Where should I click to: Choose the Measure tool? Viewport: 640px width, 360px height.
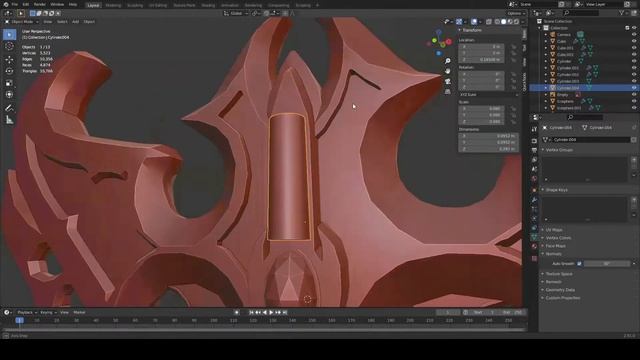pos(9,120)
